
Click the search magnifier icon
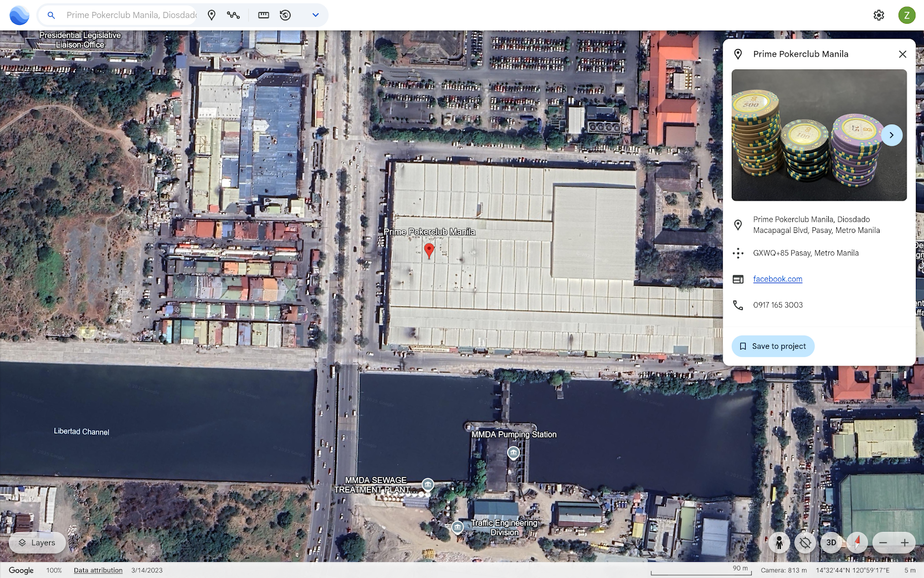tap(51, 15)
